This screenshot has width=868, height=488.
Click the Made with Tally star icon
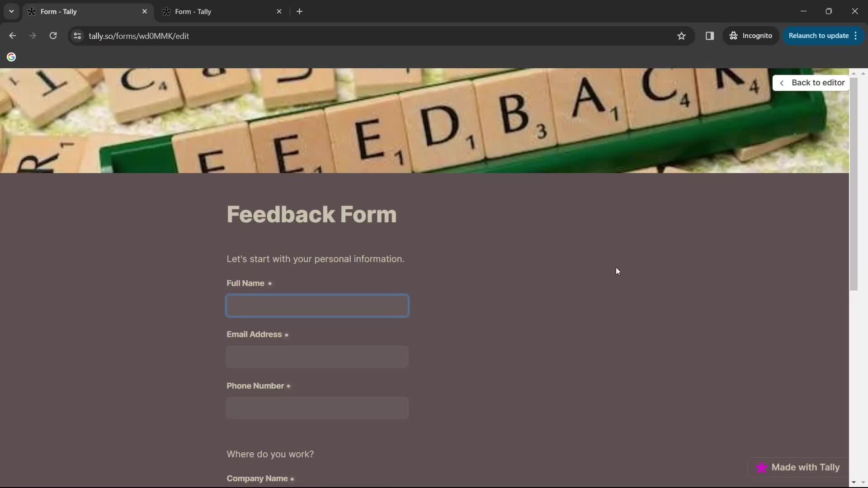pyautogui.click(x=762, y=467)
